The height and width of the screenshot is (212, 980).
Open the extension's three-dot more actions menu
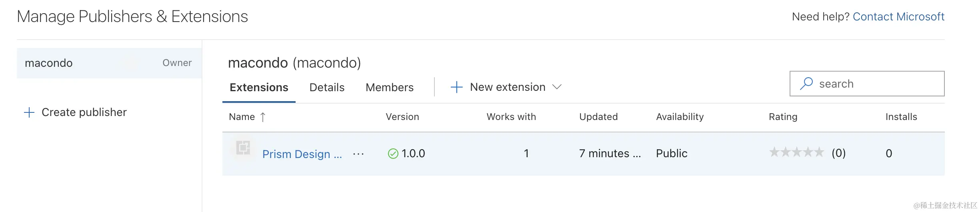tap(358, 154)
